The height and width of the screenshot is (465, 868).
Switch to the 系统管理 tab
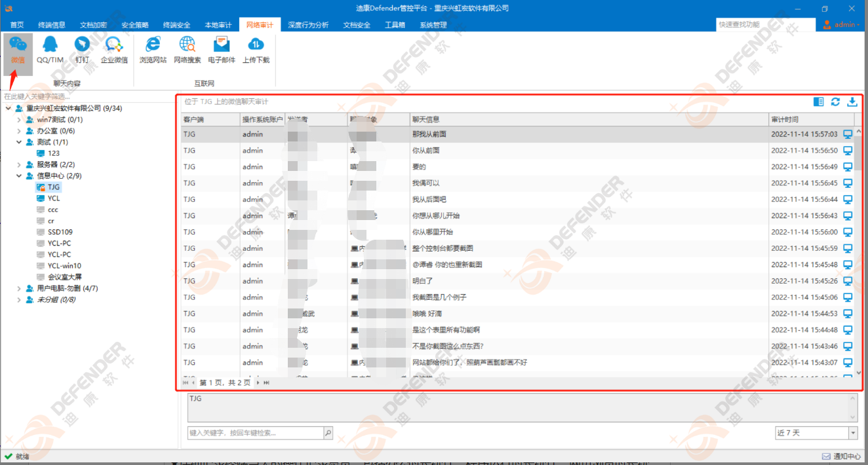coord(433,25)
